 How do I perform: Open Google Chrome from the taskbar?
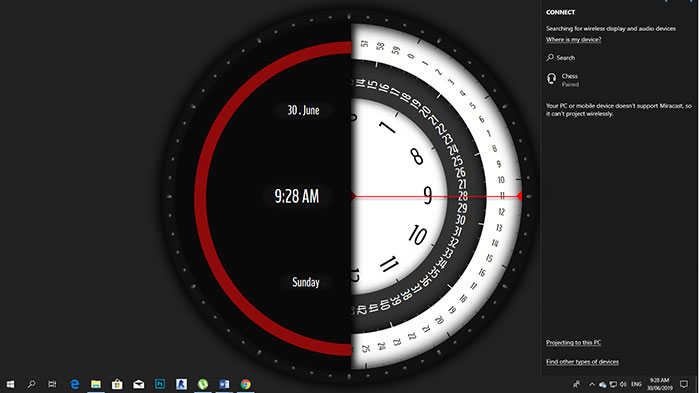click(x=246, y=384)
